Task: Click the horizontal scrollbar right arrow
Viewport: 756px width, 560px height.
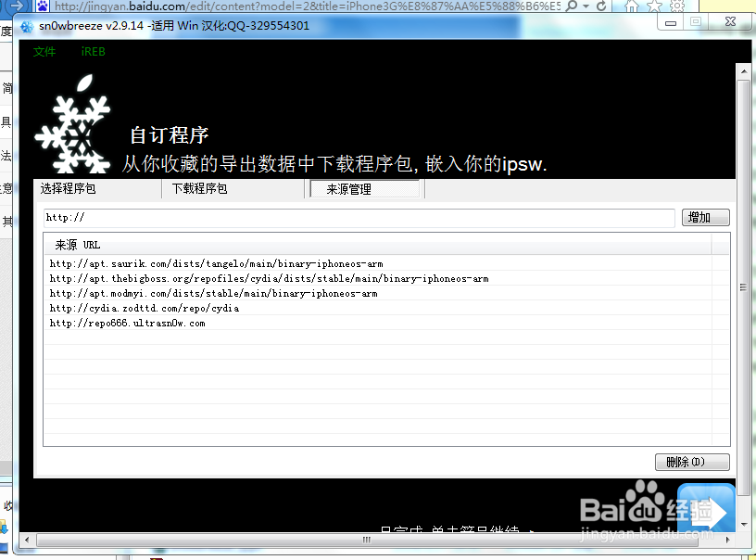Action: (x=727, y=540)
